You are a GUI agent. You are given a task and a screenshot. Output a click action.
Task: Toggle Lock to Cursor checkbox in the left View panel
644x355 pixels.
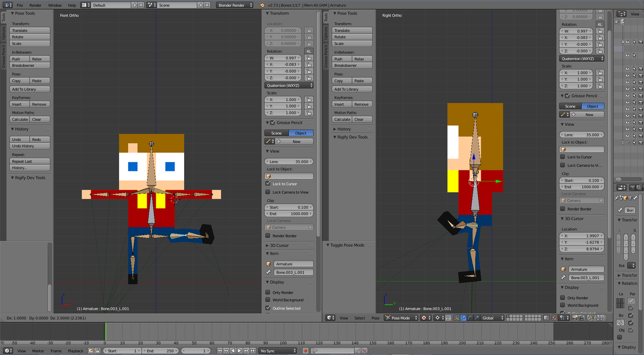click(x=268, y=184)
